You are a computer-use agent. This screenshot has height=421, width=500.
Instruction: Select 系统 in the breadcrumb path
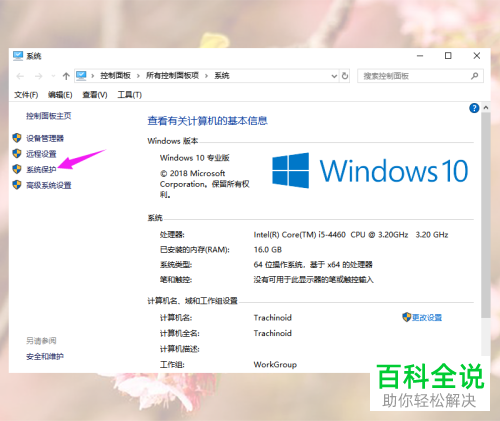pos(222,76)
